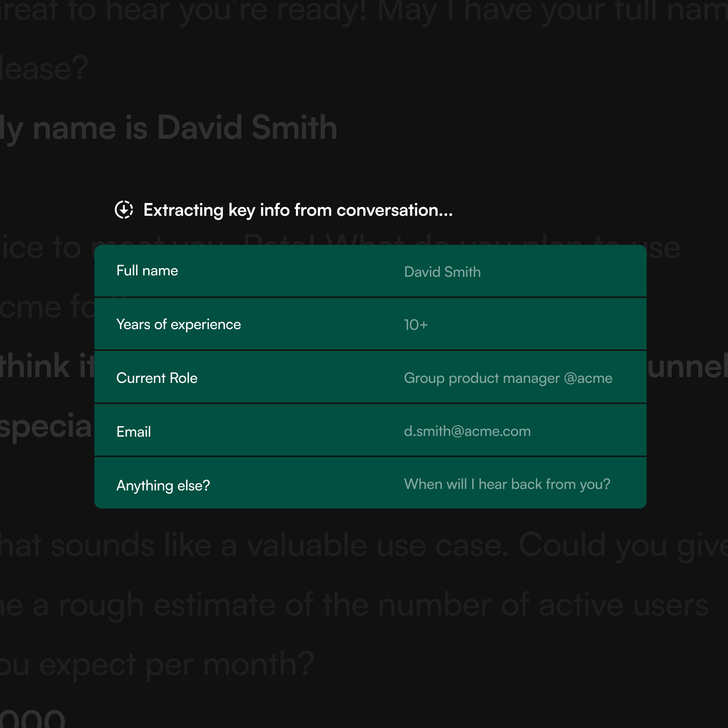Image resolution: width=728 pixels, height=728 pixels.
Task: Select the 'Email' field label
Action: [x=133, y=432]
